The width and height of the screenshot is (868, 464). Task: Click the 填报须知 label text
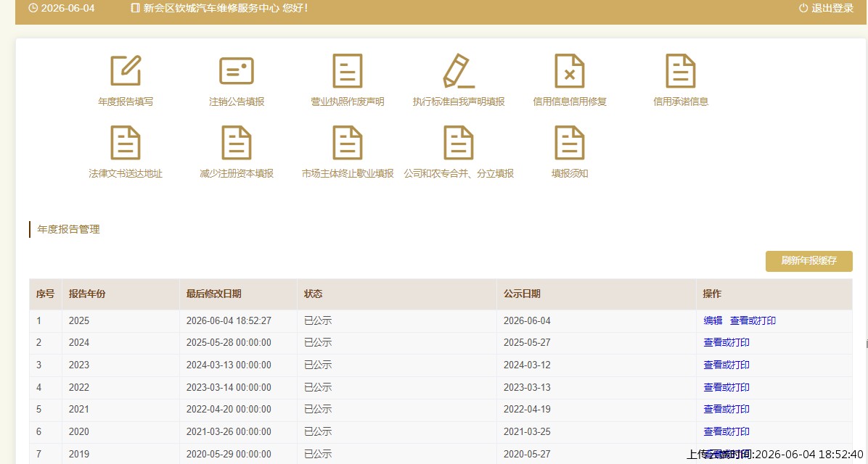[570, 174]
